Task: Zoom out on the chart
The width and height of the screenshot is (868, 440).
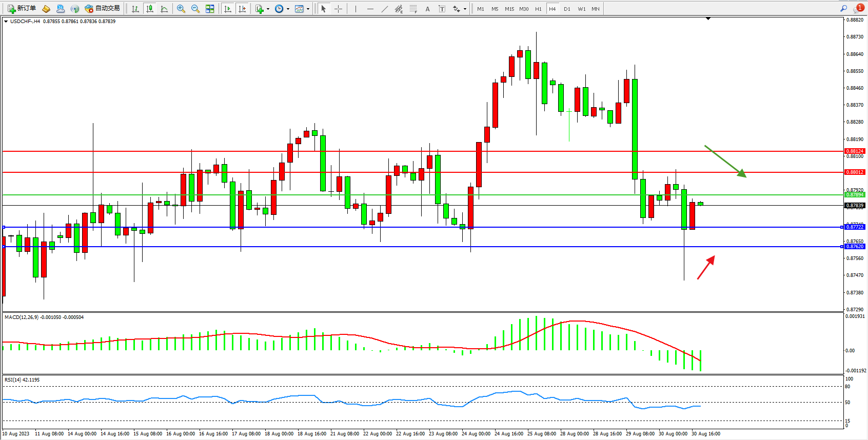Action: pos(195,9)
